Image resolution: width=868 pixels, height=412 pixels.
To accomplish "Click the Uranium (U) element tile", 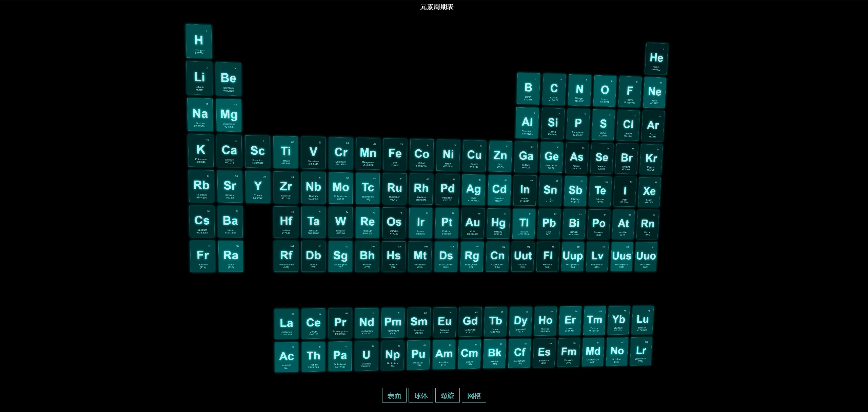I will click(366, 356).
